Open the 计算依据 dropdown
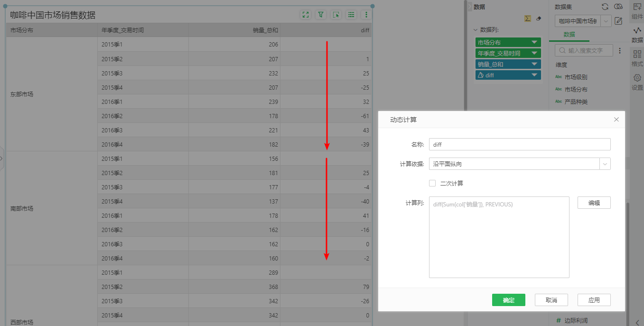Viewport: 644px width, 326px height. coord(605,164)
